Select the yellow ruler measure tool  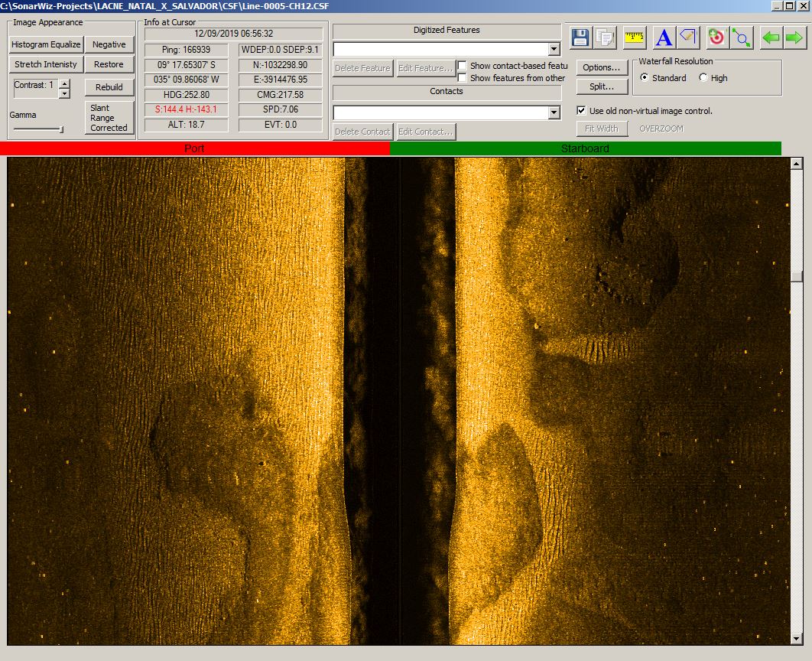(x=635, y=37)
